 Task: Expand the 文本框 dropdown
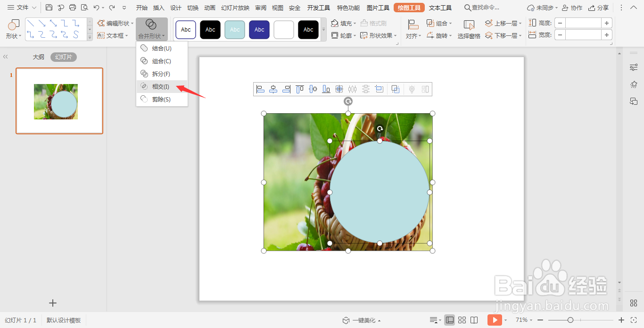pos(113,35)
